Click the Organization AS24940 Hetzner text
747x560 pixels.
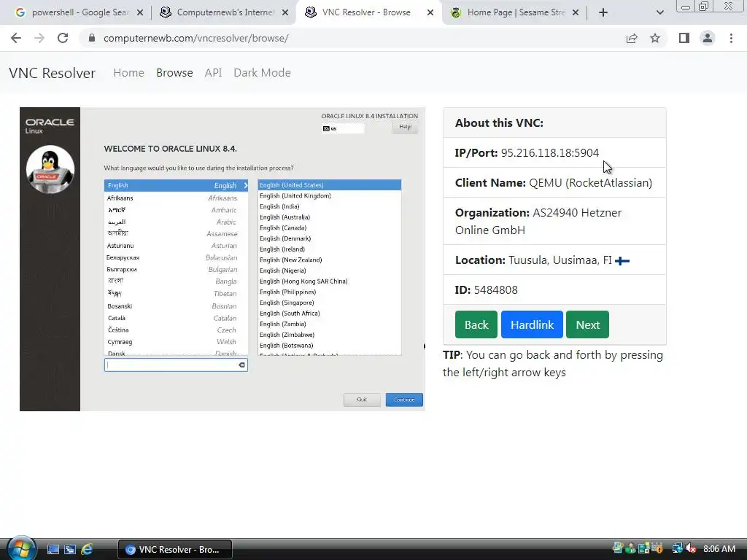[538, 222]
